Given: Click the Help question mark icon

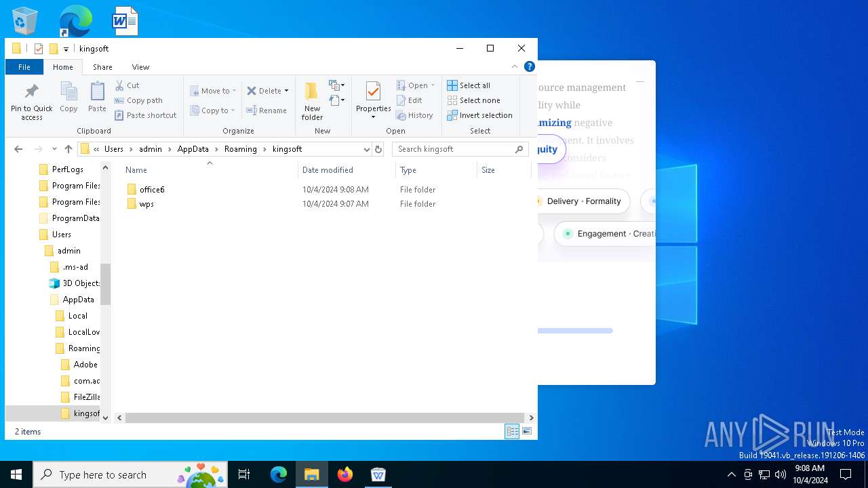Looking at the screenshot, I should tap(530, 66).
